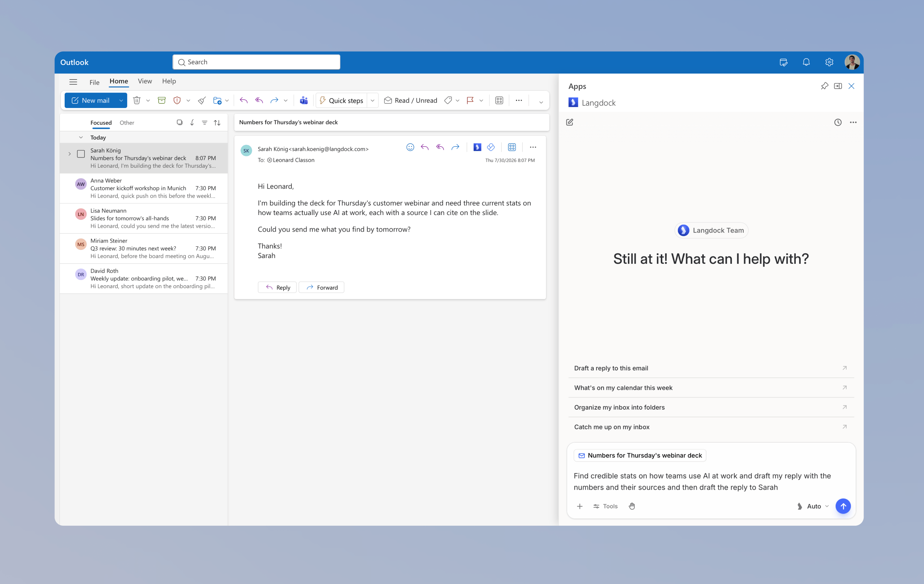This screenshot has width=924, height=584.
Task: Click the Delete trash icon in the ribbon
Action: click(x=137, y=101)
